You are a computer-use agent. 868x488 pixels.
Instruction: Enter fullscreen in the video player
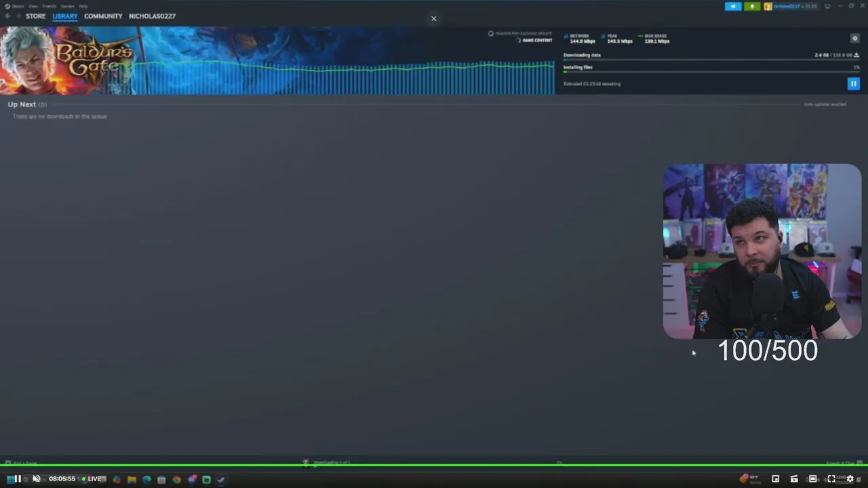click(831, 479)
